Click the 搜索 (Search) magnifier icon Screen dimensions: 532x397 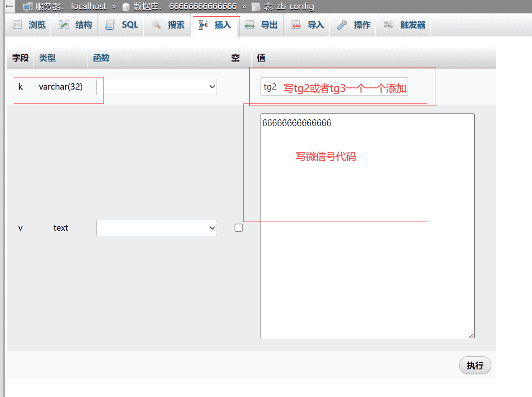coord(156,24)
